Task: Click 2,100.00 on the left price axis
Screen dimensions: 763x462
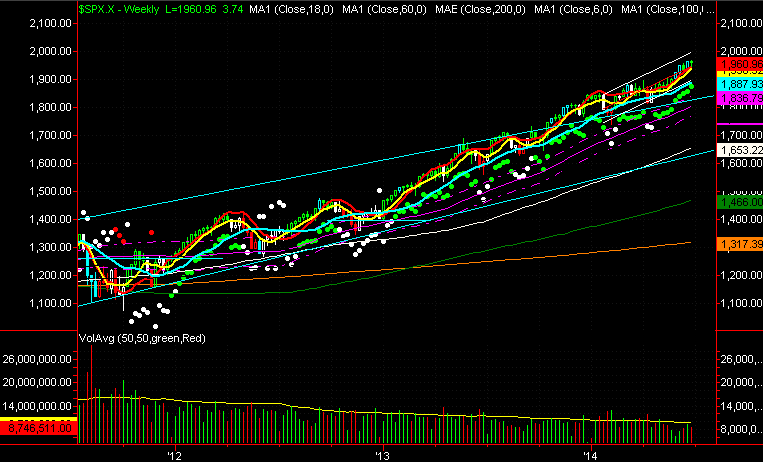Action: 51,23
